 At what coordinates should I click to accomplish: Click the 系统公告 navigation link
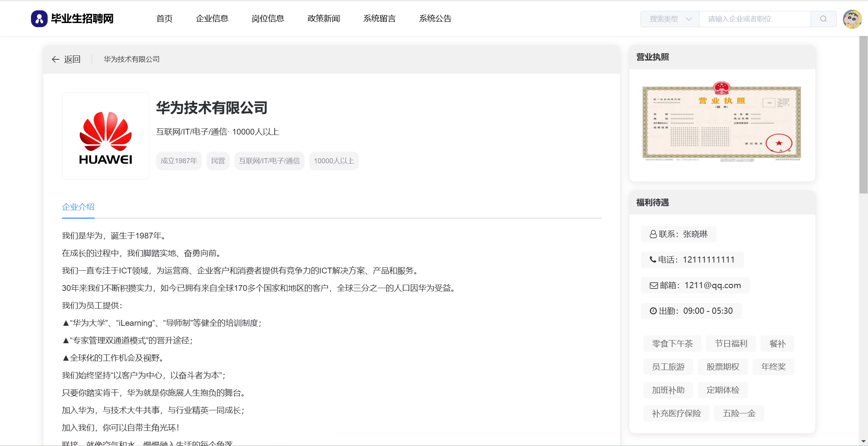click(435, 19)
